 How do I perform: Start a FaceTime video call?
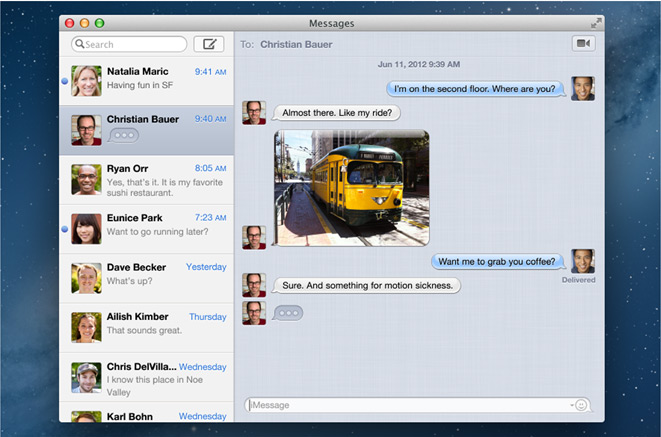point(582,44)
